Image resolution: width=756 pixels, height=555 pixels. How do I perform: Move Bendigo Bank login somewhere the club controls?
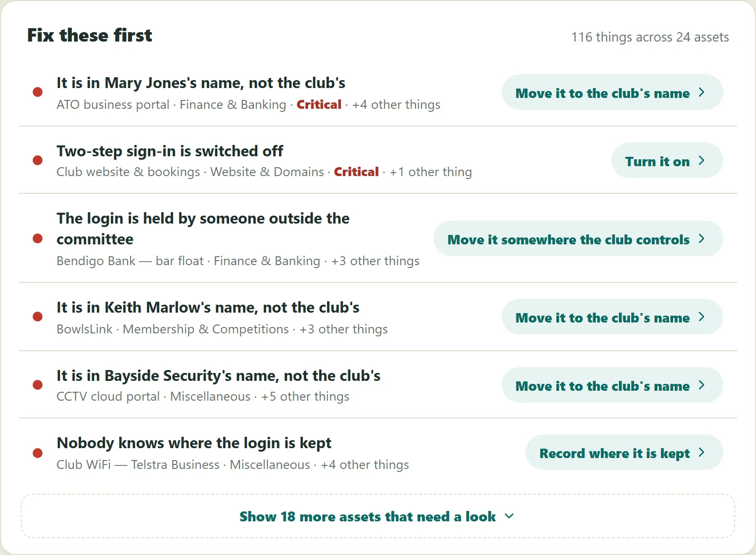point(578,239)
